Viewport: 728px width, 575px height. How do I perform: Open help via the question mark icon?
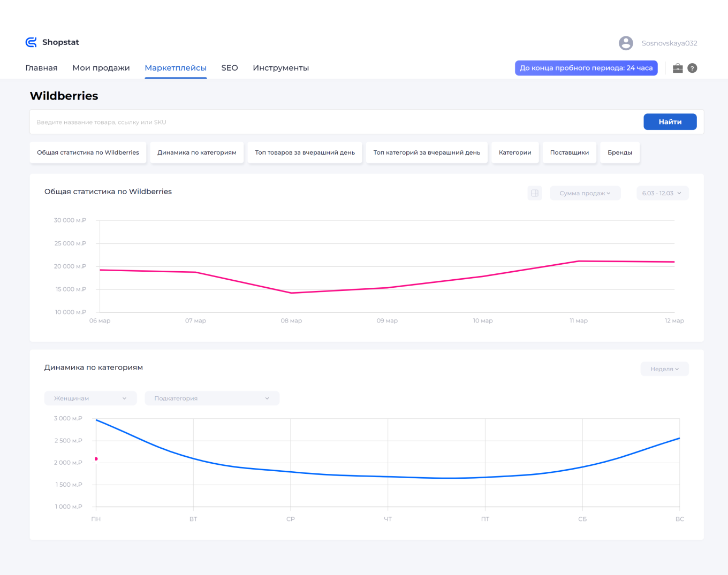692,68
